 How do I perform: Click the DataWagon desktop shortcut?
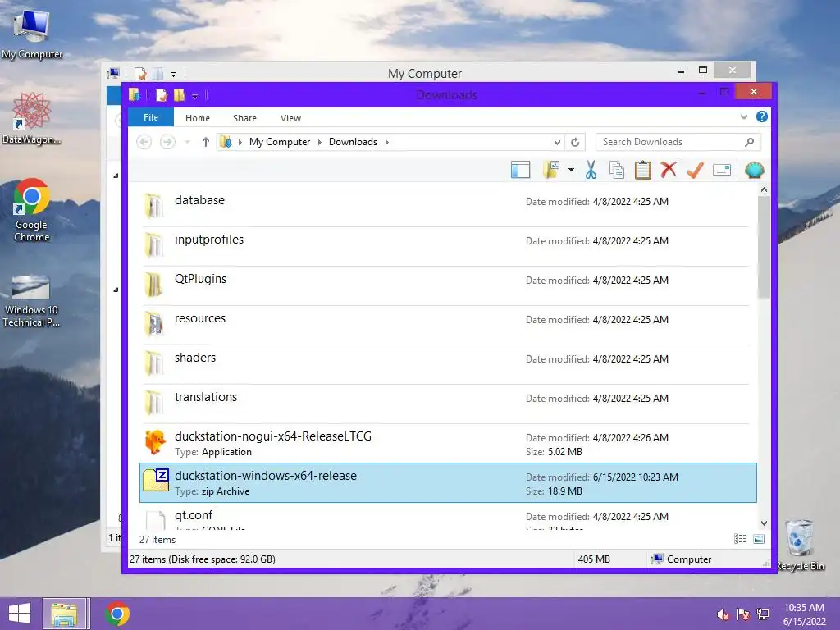(32, 118)
